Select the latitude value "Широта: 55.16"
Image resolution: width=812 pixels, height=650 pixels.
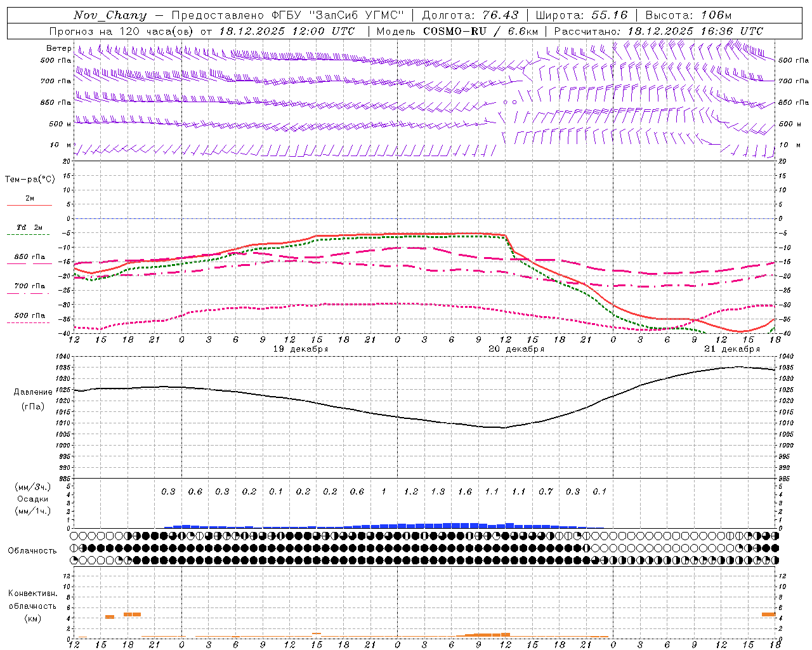pos(582,15)
